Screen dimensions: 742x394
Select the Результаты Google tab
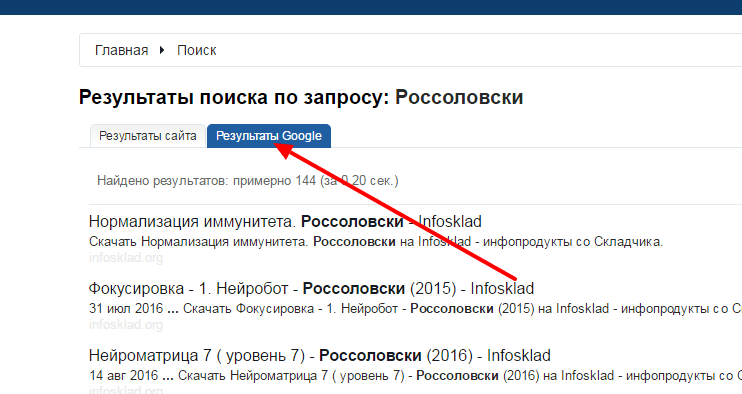269,136
